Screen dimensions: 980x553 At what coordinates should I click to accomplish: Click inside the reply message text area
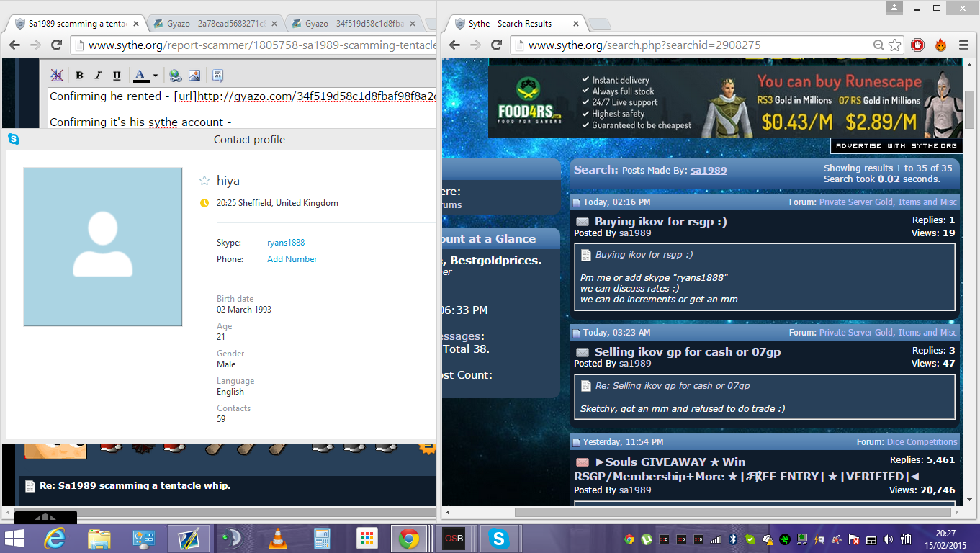[x=242, y=108]
